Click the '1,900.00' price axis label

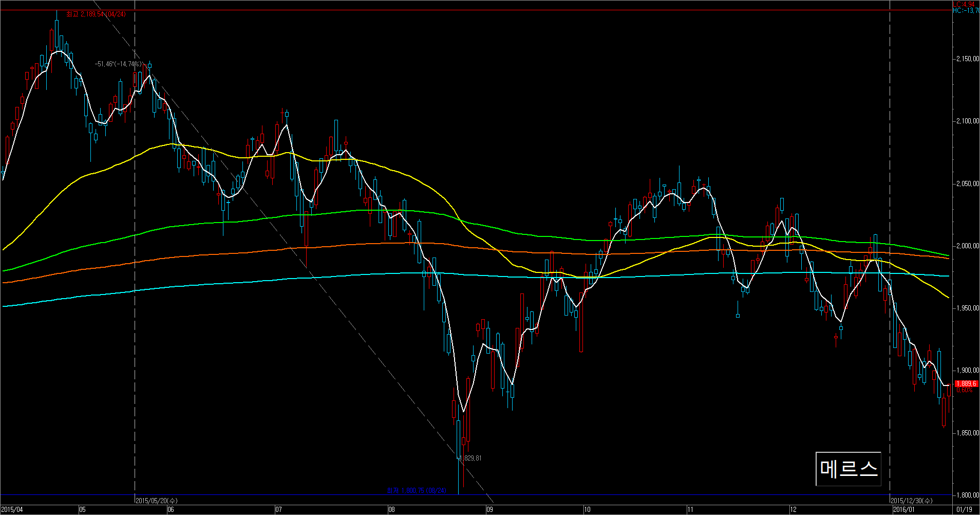point(967,371)
